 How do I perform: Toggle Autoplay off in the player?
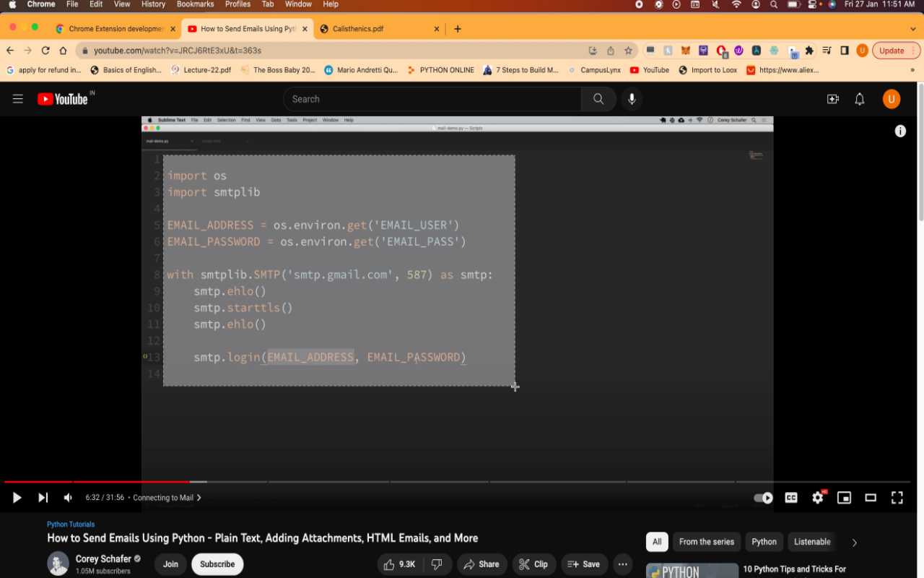pos(762,497)
